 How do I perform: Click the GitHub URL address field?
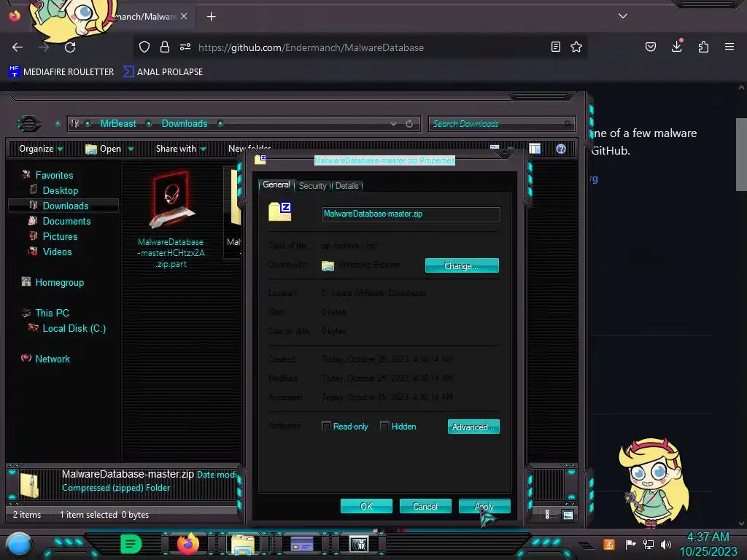pyautogui.click(x=311, y=47)
